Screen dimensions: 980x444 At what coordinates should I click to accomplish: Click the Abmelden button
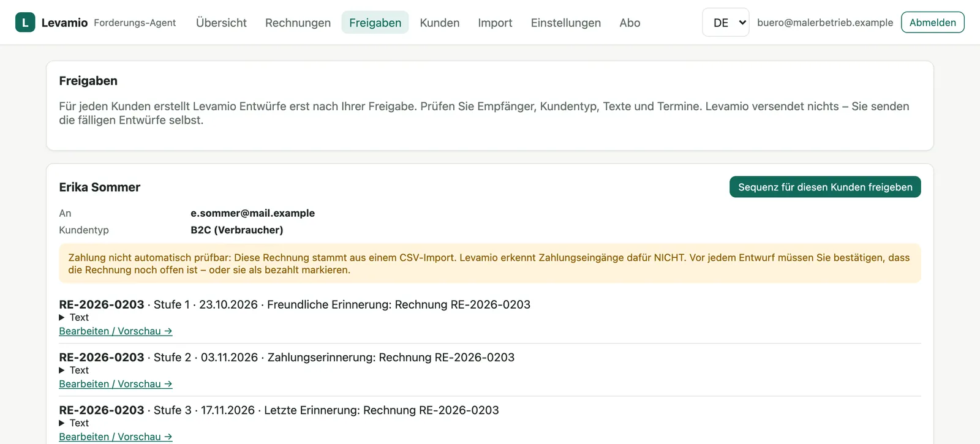point(932,23)
